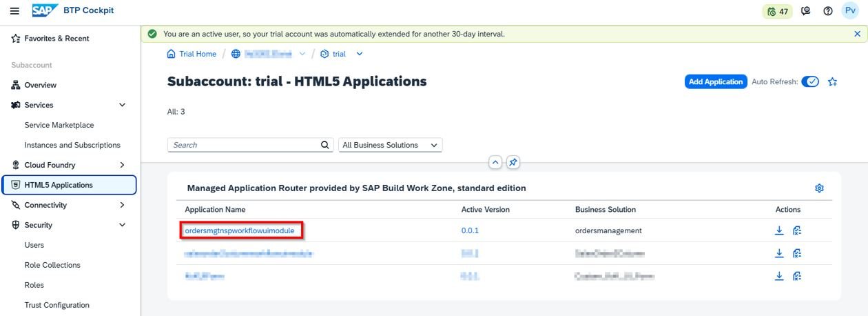
Task: Click the search magnifier icon
Action: [326, 145]
